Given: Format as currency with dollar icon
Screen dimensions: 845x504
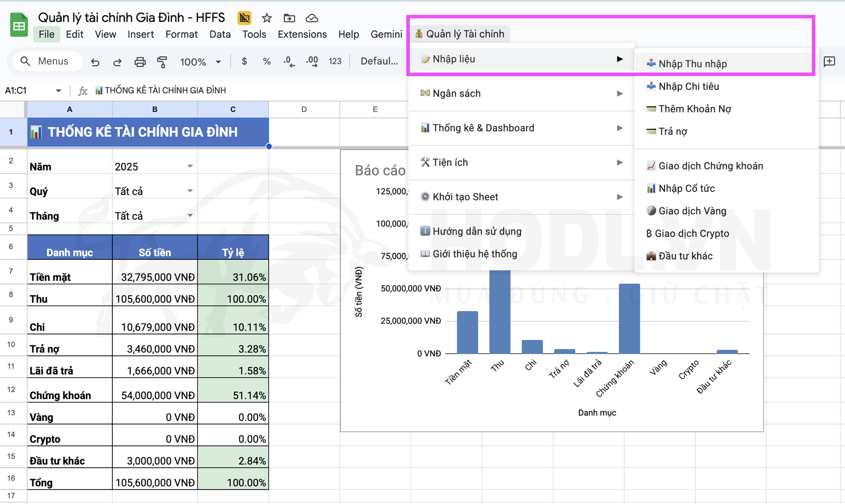Looking at the screenshot, I should (244, 62).
